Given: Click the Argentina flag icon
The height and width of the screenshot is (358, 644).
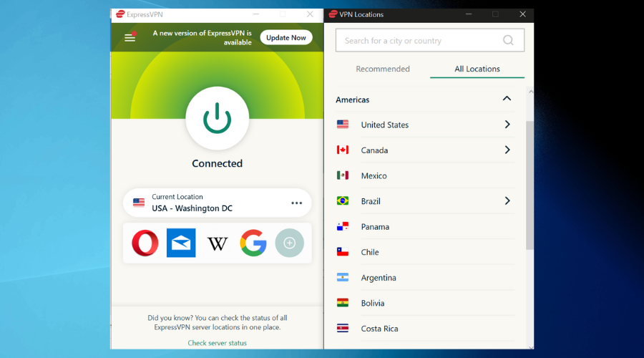Looking at the screenshot, I should click(343, 277).
